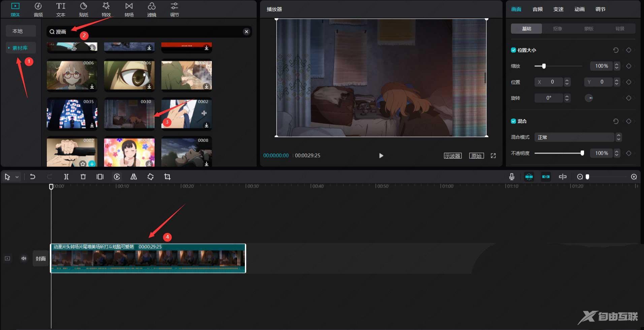Add keyframe for 不透明度 opacity
The image size is (644, 330).
pos(629,153)
